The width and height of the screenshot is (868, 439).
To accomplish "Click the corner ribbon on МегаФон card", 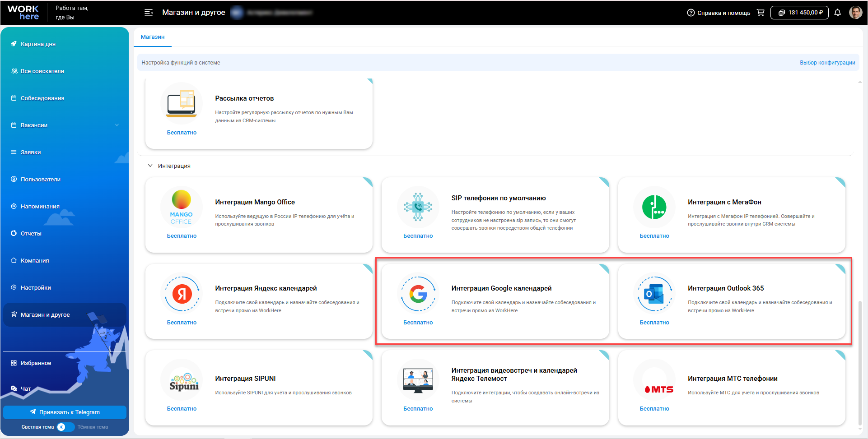I will [841, 182].
